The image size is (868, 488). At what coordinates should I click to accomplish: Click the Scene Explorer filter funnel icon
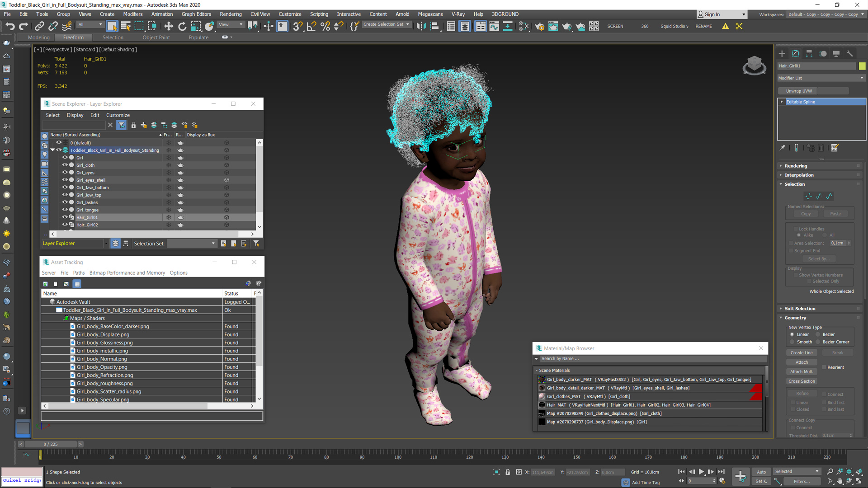pyautogui.click(x=122, y=125)
